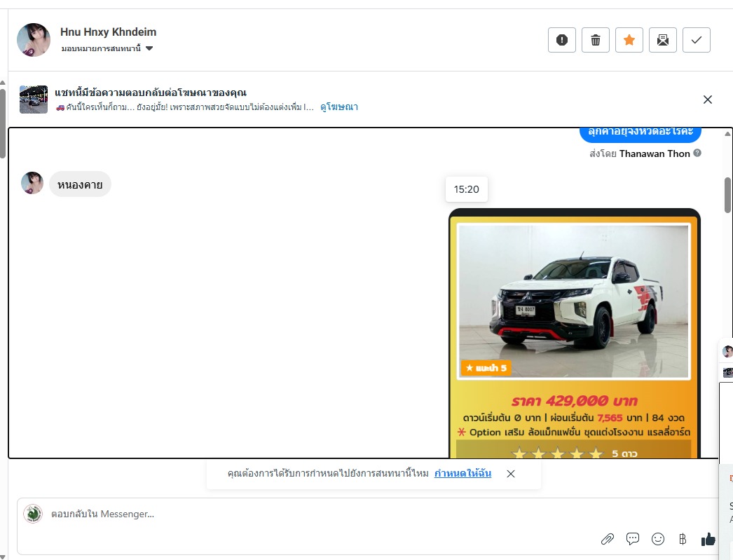The image size is (733, 560).
Task: Dismiss the ad reply banner
Action: click(707, 100)
